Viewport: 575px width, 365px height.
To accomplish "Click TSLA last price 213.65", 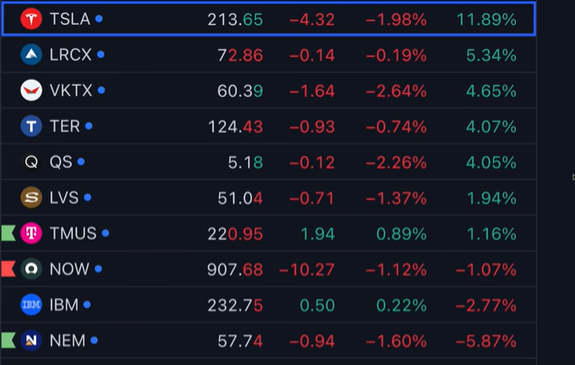I will coord(235,20).
